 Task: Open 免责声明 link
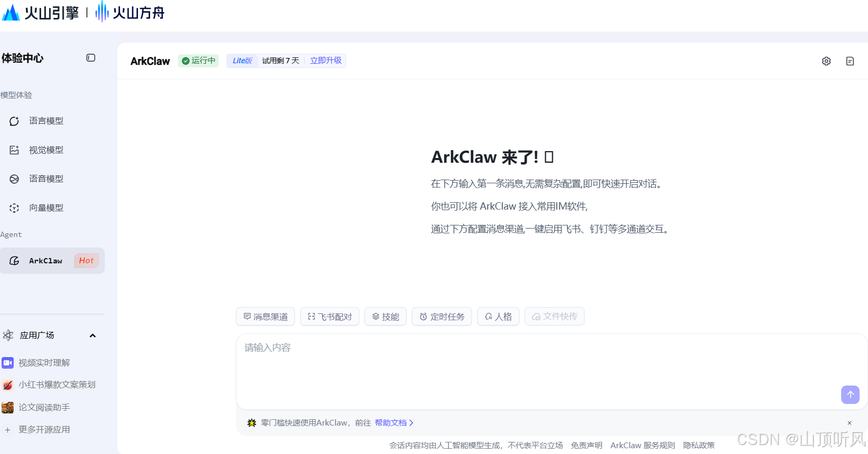(587, 446)
